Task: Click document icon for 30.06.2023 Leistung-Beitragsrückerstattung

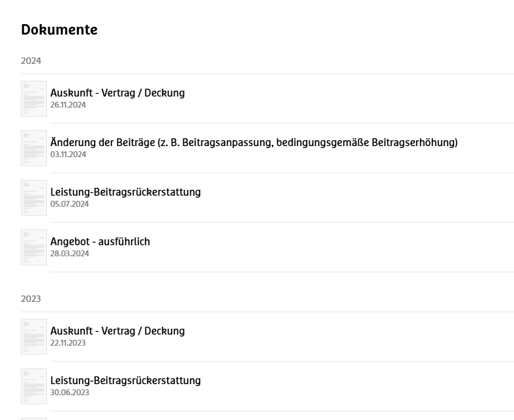Action: point(34,386)
